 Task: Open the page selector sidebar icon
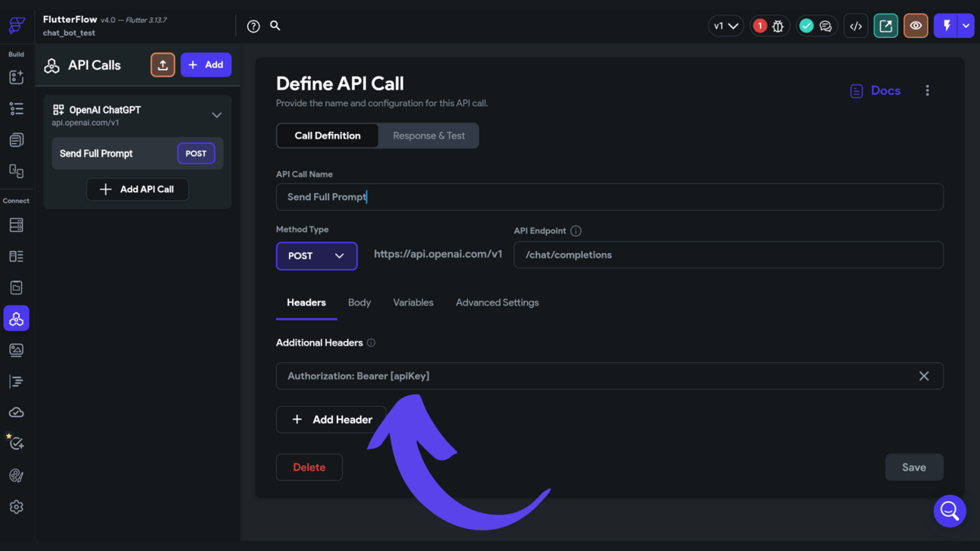(x=16, y=171)
